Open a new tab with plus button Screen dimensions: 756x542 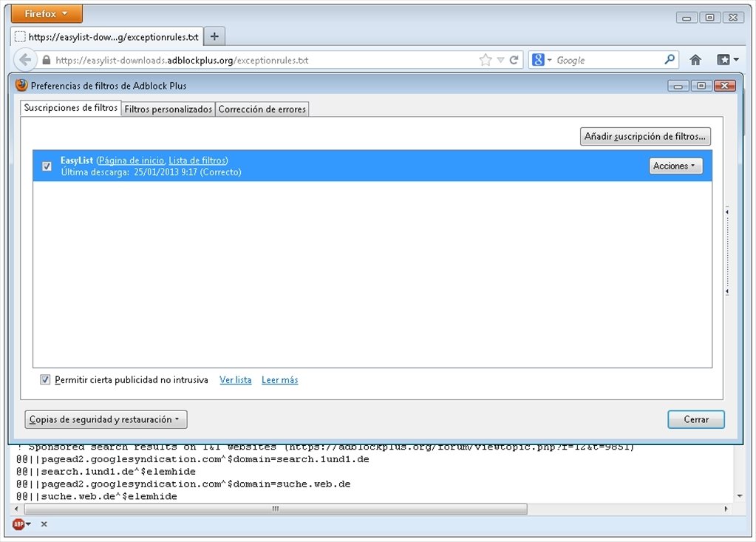pos(214,36)
